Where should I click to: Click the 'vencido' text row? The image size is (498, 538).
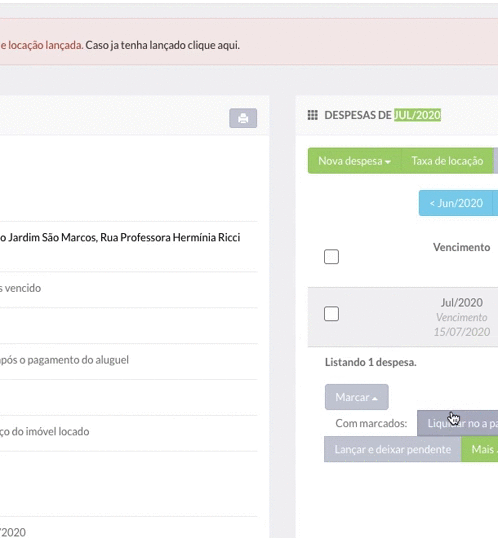(23, 288)
